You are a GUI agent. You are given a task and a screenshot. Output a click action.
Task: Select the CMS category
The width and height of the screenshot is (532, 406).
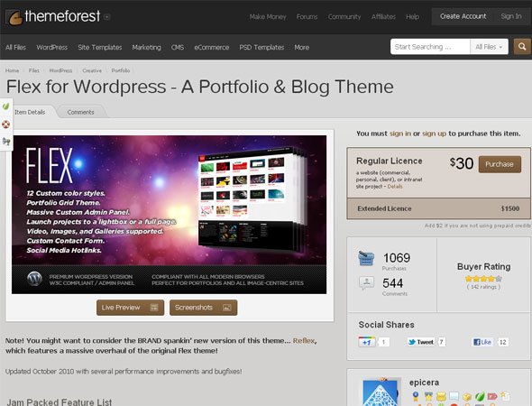tap(178, 47)
